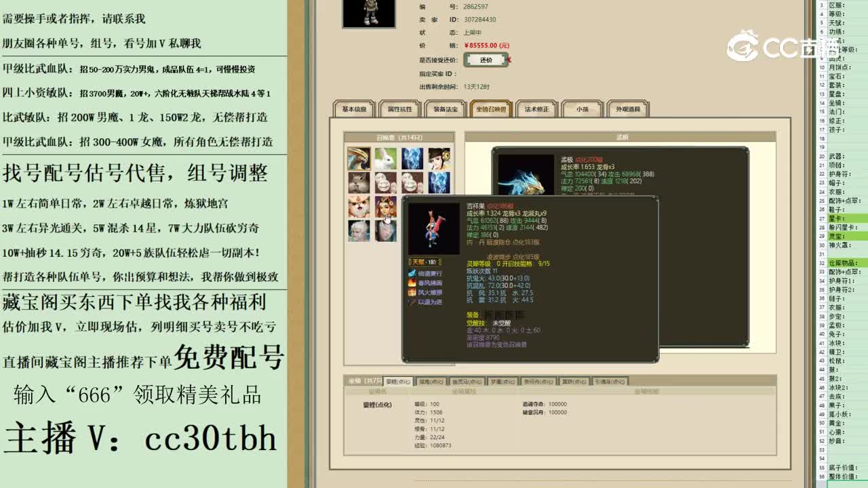Click the 孟极 panel header
The image size is (868, 488).
[x=620, y=137]
